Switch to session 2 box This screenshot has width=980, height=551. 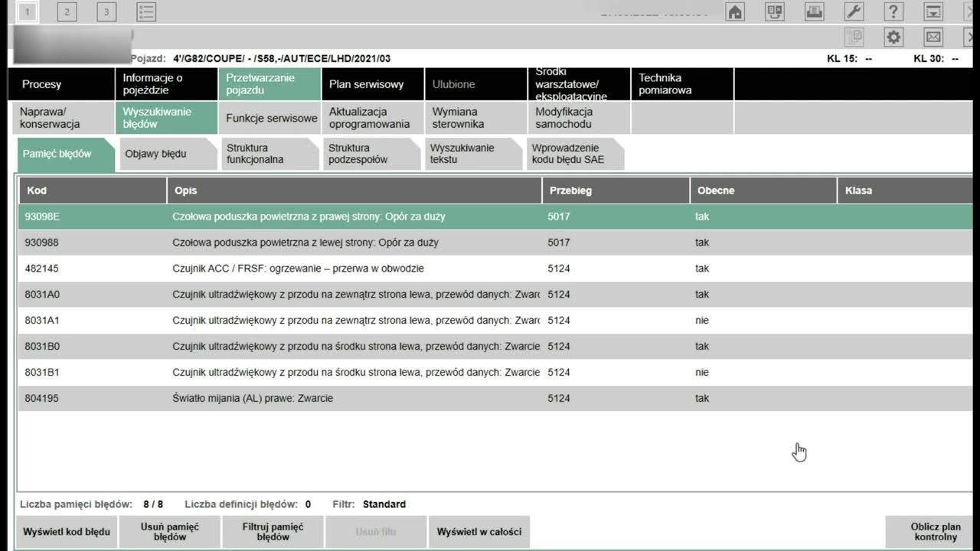pos(67,11)
